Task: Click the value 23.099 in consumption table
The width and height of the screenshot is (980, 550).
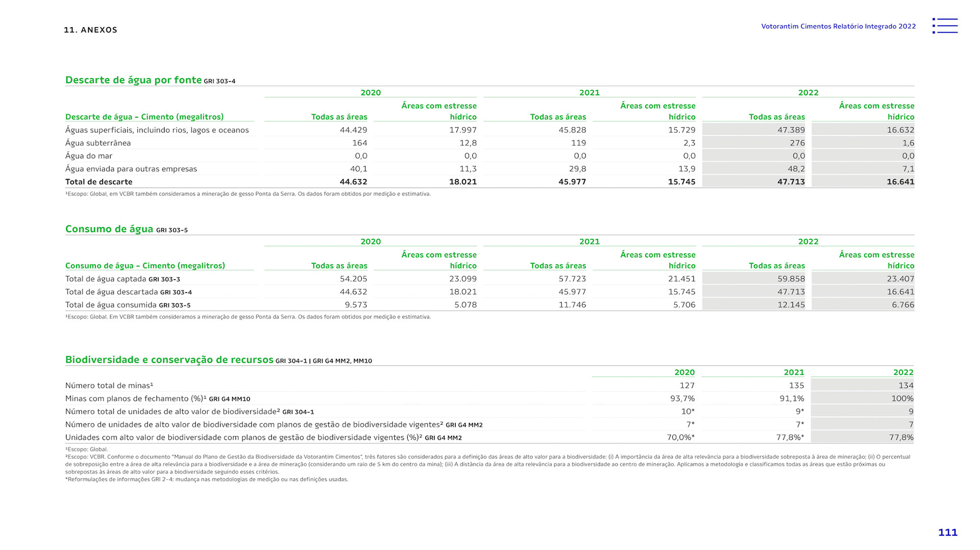Action: pos(463,279)
